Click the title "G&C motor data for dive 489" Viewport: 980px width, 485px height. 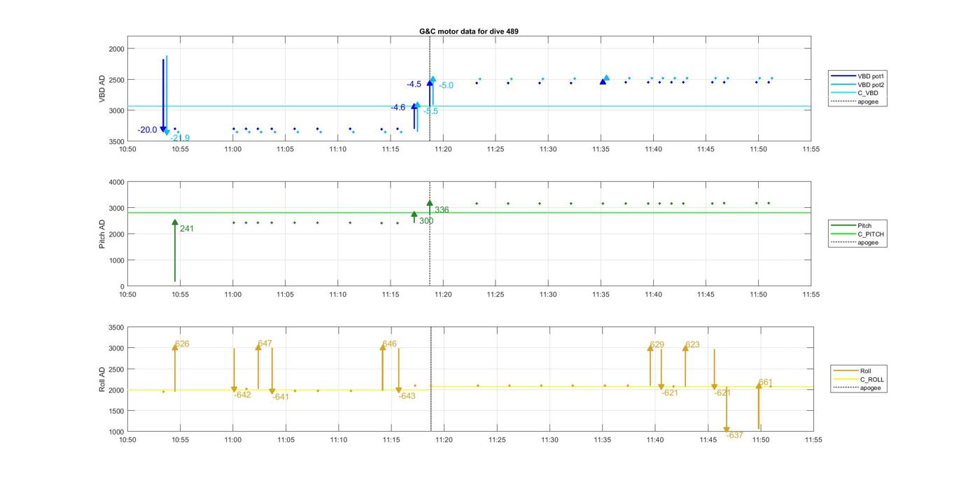click(x=469, y=31)
